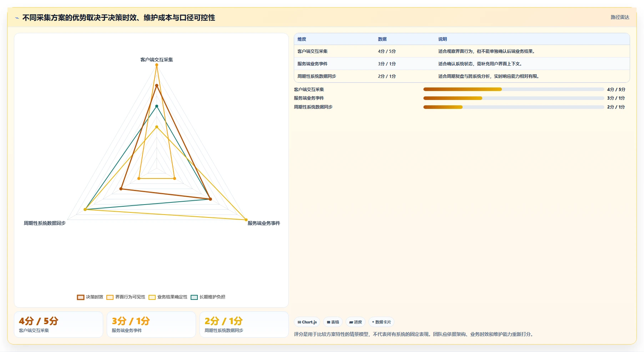Click the radar axis label 周期性系统数据同步

[45, 223]
